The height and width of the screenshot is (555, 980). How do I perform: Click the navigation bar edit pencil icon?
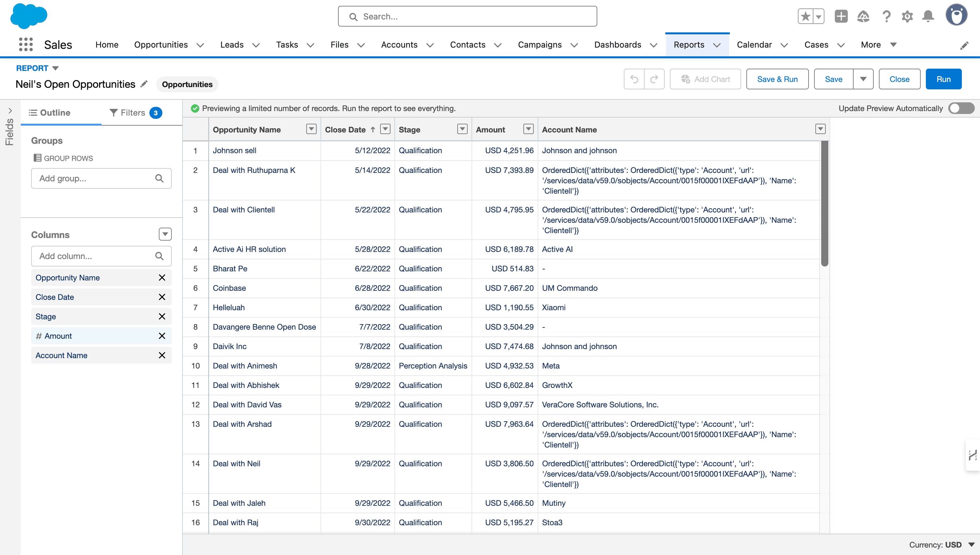tap(964, 45)
